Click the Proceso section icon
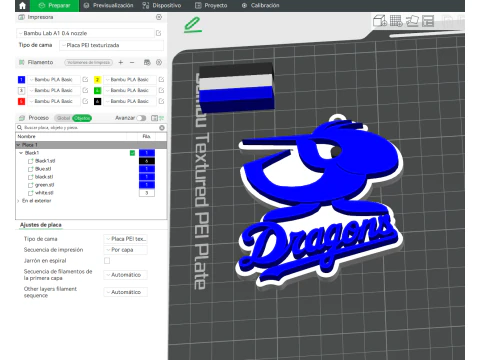The image size is (480, 360). coord(22,118)
